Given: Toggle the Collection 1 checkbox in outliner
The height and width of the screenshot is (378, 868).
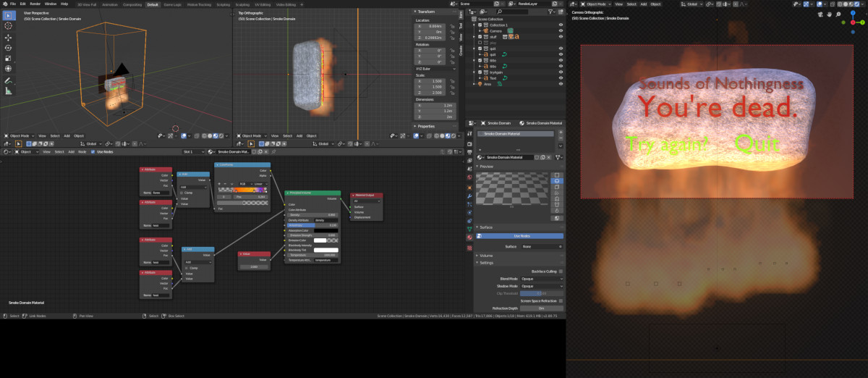Looking at the screenshot, I should pos(478,25).
